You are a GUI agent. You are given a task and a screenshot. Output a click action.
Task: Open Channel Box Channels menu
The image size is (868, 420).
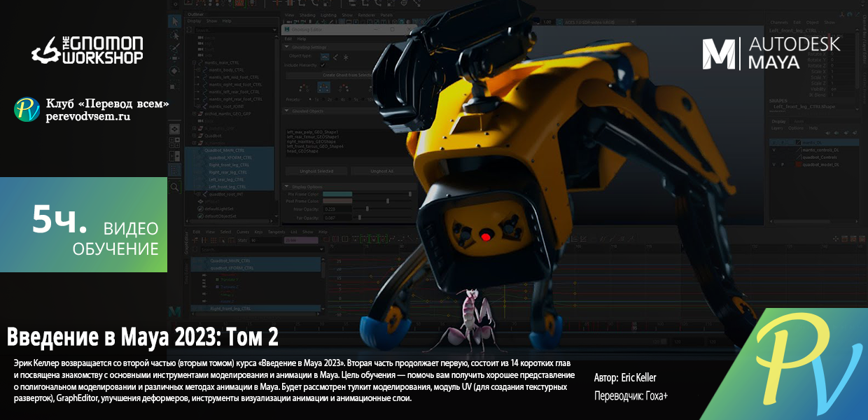(779, 22)
